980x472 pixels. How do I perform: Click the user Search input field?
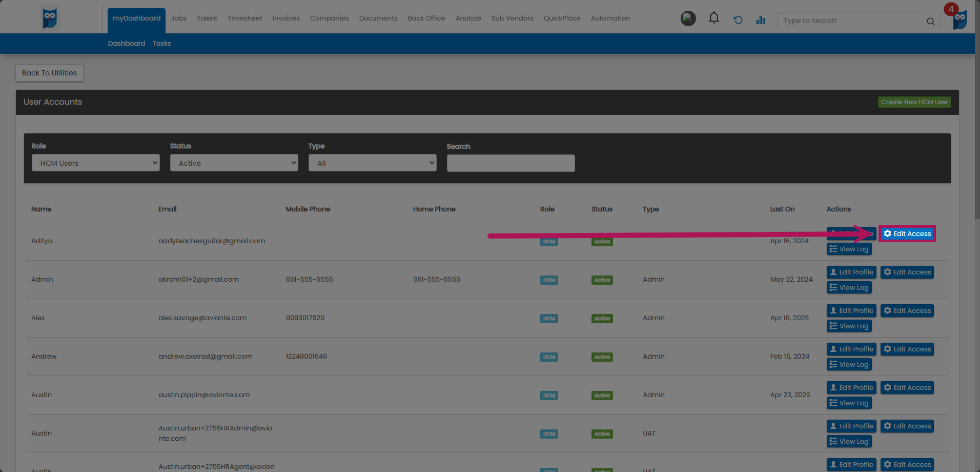(x=511, y=163)
